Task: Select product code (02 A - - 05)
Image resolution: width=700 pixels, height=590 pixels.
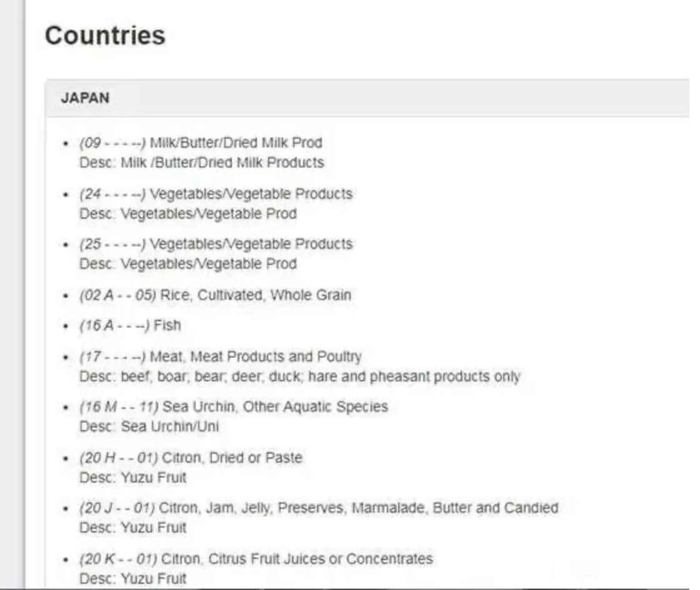Action: 117,295
